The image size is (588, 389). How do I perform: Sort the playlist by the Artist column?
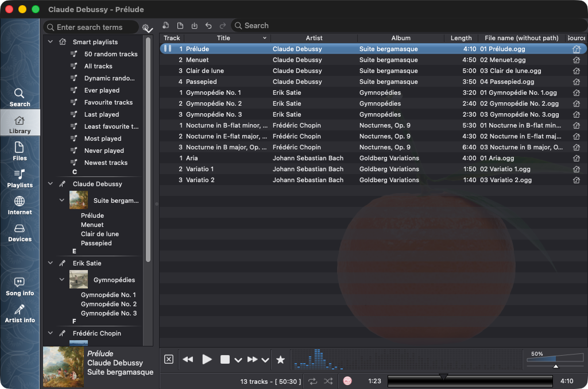[x=314, y=38]
